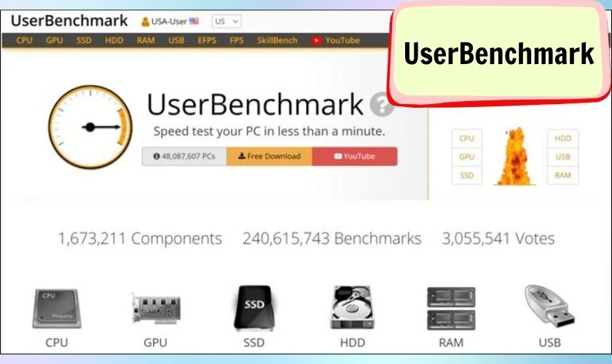This screenshot has width=612, height=364.
Task: Open the HDD nav menu item
Action: click(x=114, y=40)
